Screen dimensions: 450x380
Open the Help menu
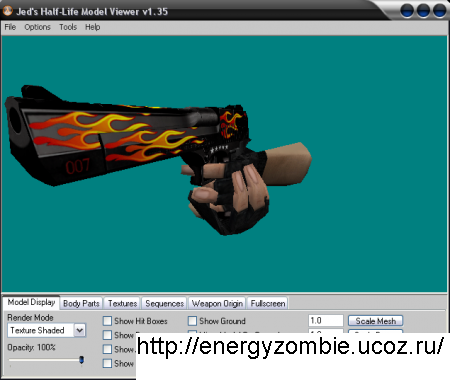[x=92, y=27]
